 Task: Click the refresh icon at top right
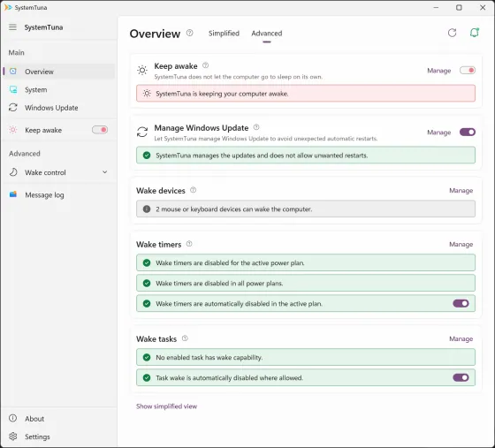click(x=452, y=33)
